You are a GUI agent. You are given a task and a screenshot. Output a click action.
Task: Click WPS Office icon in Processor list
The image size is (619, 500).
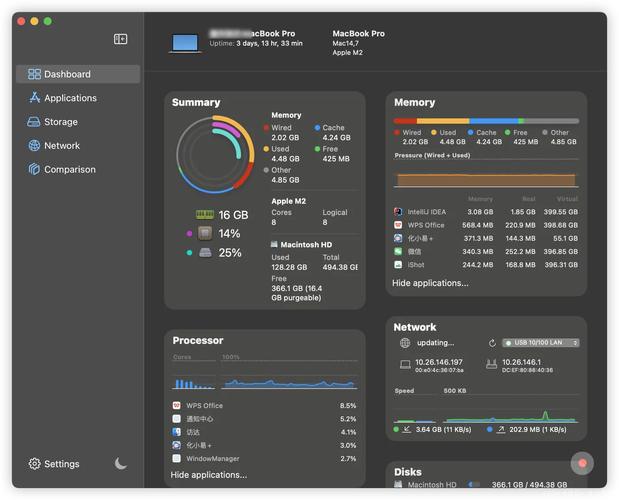click(x=176, y=405)
